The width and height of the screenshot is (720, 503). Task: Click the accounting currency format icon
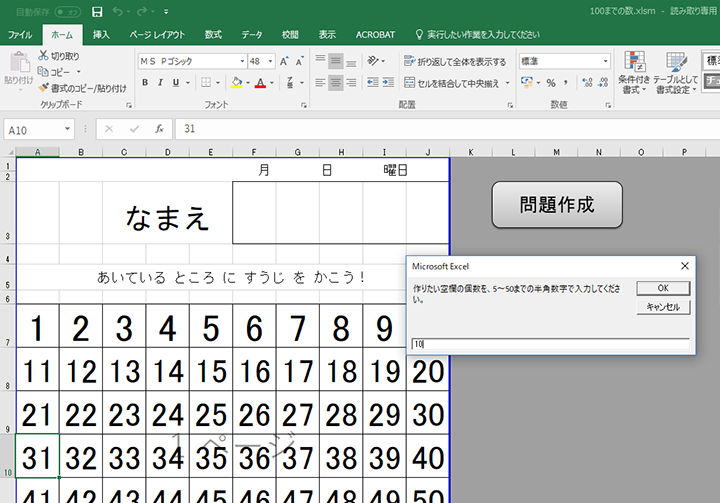coord(527,83)
